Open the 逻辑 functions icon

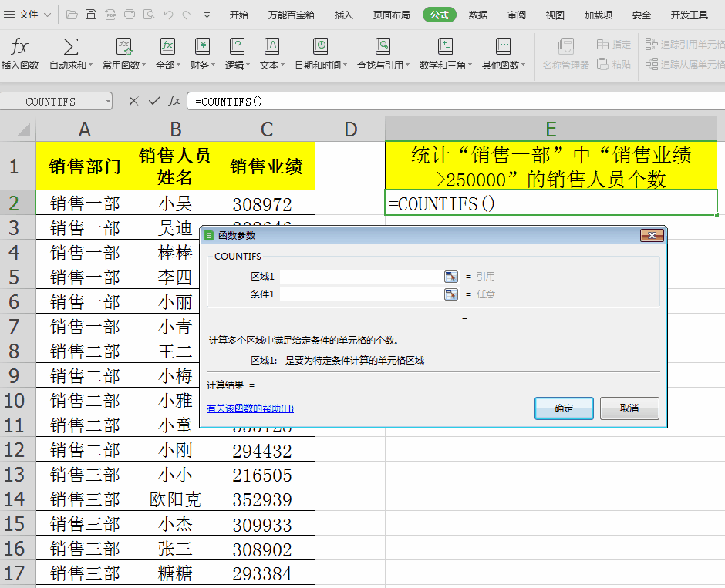[238, 47]
